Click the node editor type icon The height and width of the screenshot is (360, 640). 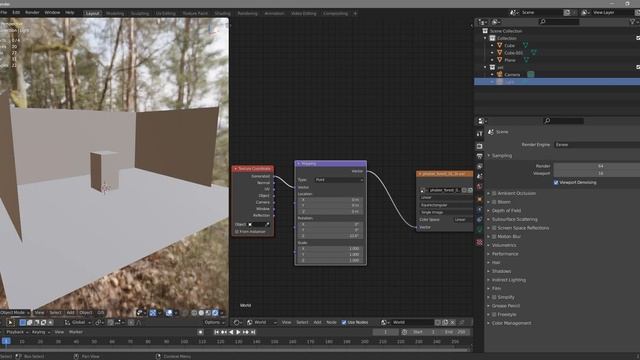point(237,322)
